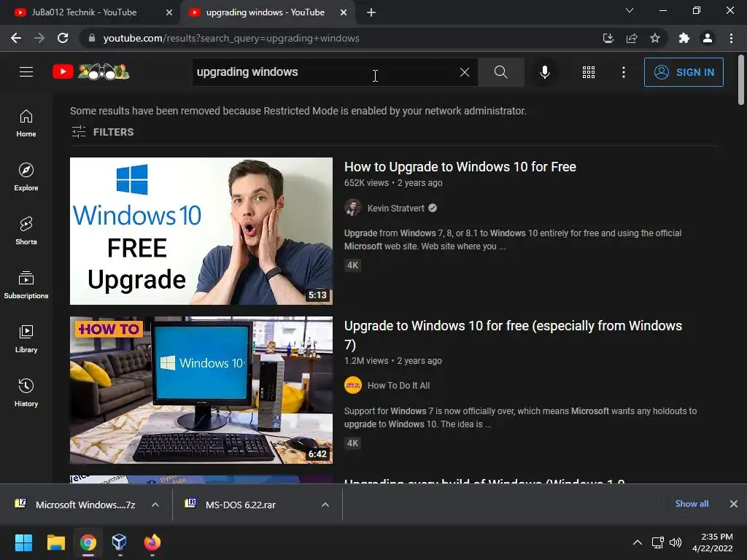This screenshot has width=747, height=560.
Task: Open 'How to Upgrade to Windows 10 for Free'
Action: (460, 167)
